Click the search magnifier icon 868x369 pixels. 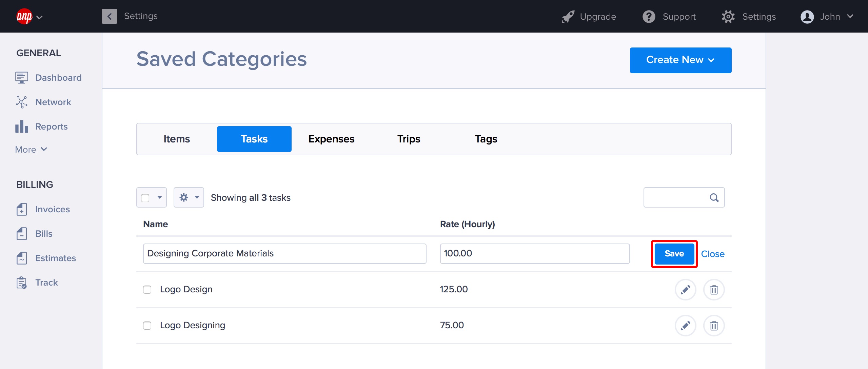click(714, 198)
